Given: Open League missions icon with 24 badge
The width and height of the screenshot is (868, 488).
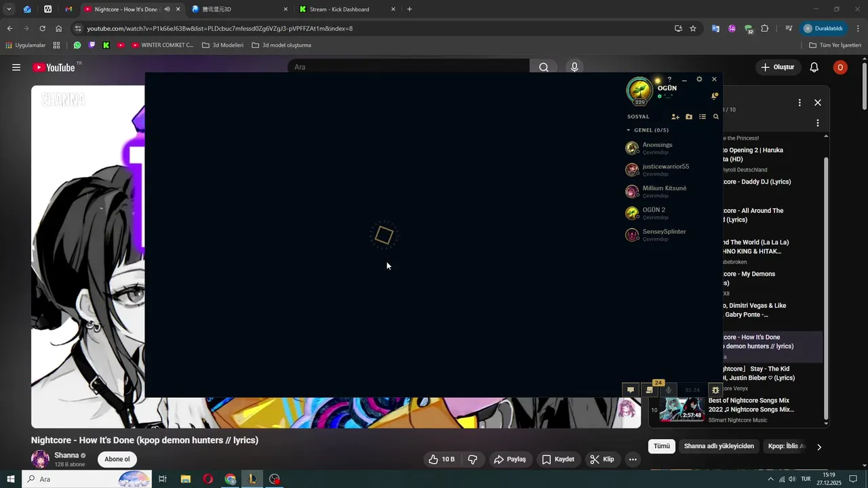Looking at the screenshot, I should coord(650,390).
